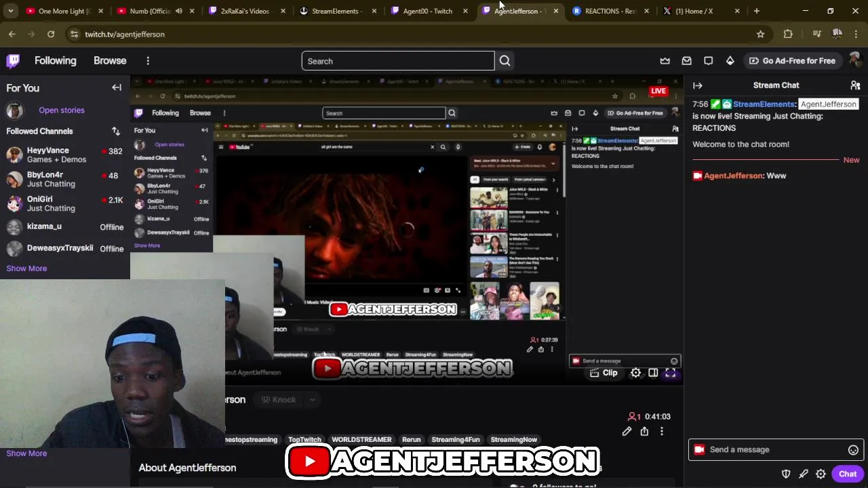Open the emote picker in chat

[x=853, y=450]
